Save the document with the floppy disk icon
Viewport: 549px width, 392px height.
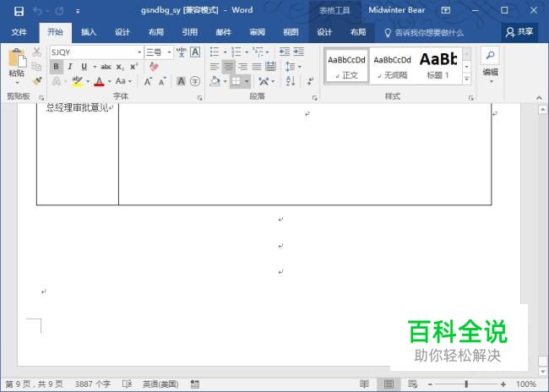[x=19, y=11]
